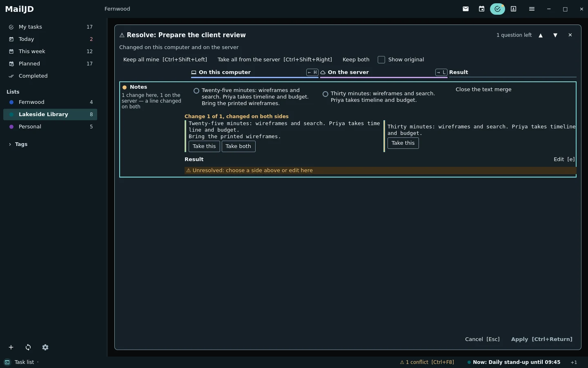This screenshot has width=588, height=368.
Task: Open the Planned view
Action: tap(51, 64)
